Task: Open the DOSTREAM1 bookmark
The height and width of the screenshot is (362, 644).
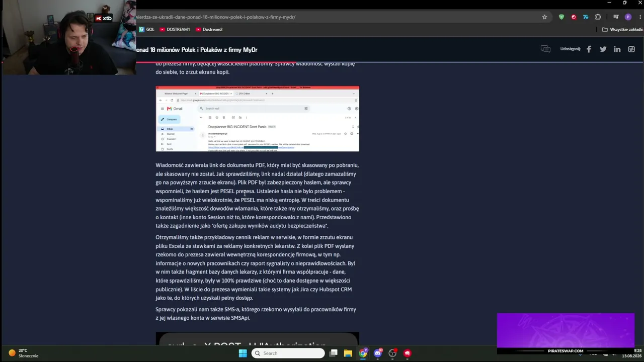Action: tap(175, 30)
